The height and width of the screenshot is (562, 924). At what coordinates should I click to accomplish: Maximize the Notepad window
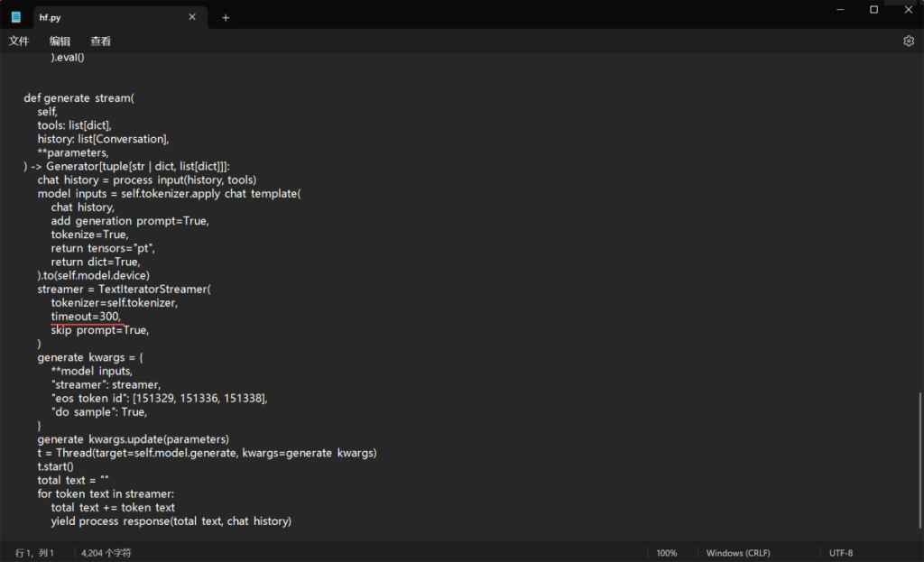coord(873,9)
